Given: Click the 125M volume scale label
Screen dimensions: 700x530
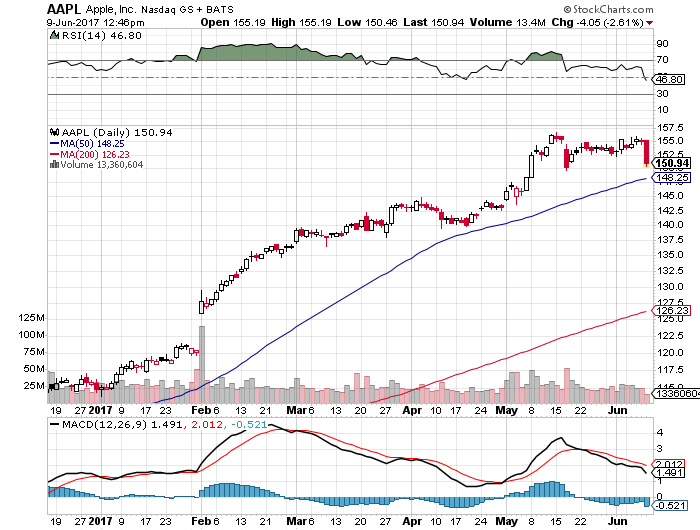Looking at the screenshot, I should point(31,318).
